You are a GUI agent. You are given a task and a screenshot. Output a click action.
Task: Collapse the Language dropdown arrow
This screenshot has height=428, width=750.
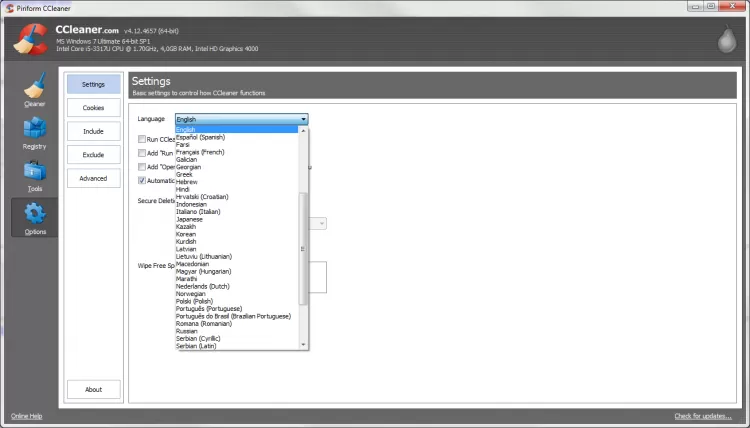click(x=303, y=119)
